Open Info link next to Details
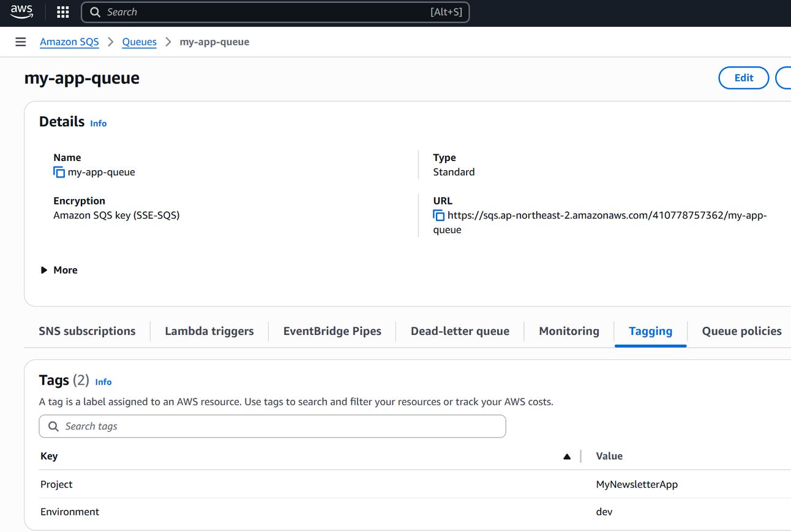Viewport: 791px width, 532px height. point(99,123)
